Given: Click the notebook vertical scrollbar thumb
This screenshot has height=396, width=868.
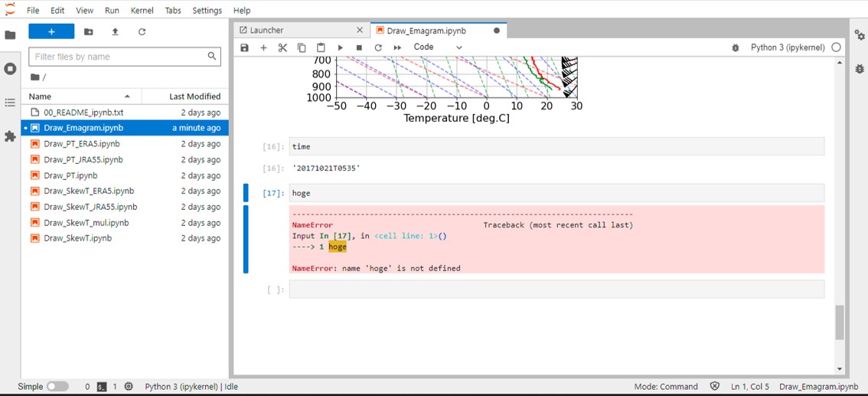Looking at the screenshot, I should coord(840,322).
